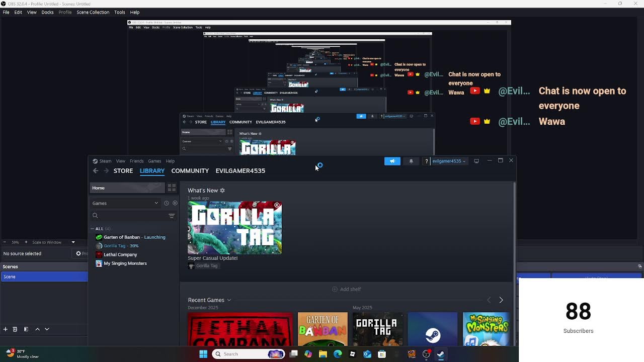Screen dimensions: 644x362
Task: Open advanced filter icon beside library search
Action: [x=172, y=216]
